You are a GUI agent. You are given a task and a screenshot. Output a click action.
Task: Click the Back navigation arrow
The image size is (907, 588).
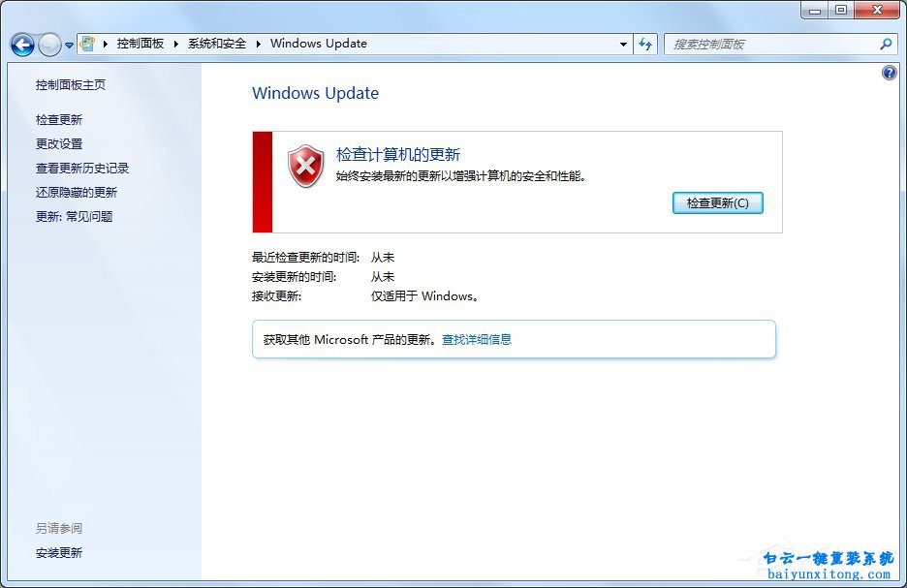tap(22, 45)
